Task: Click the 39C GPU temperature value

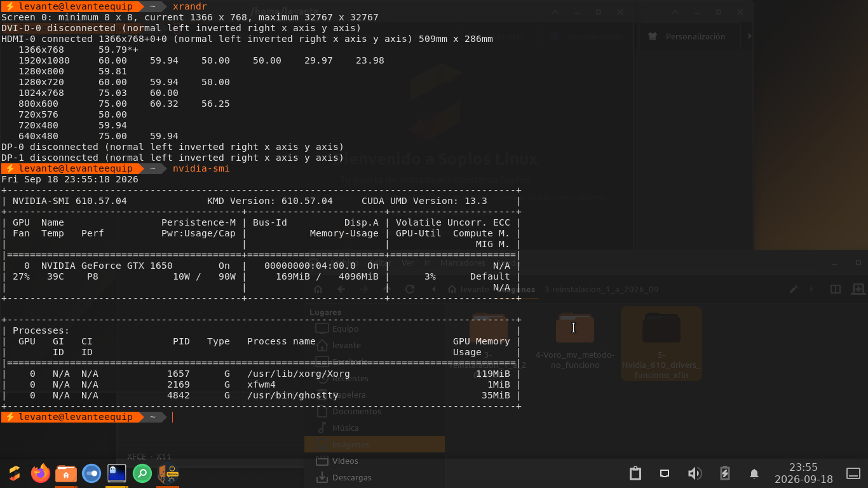Action: tap(55, 276)
